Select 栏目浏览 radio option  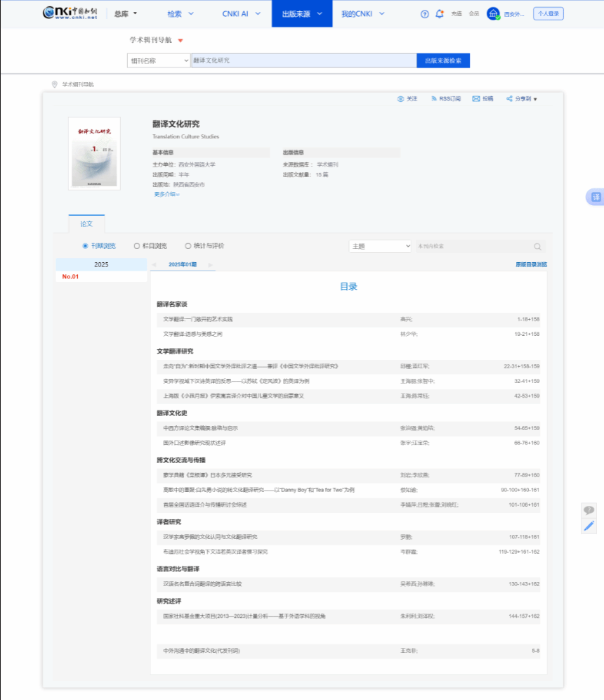[x=137, y=246]
